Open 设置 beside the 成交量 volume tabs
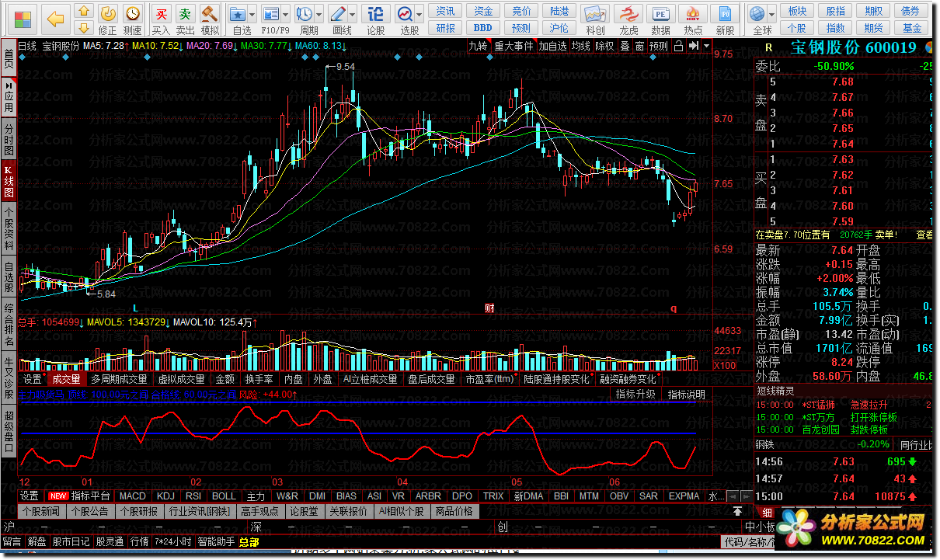940x560 pixels. tap(32, 380)
